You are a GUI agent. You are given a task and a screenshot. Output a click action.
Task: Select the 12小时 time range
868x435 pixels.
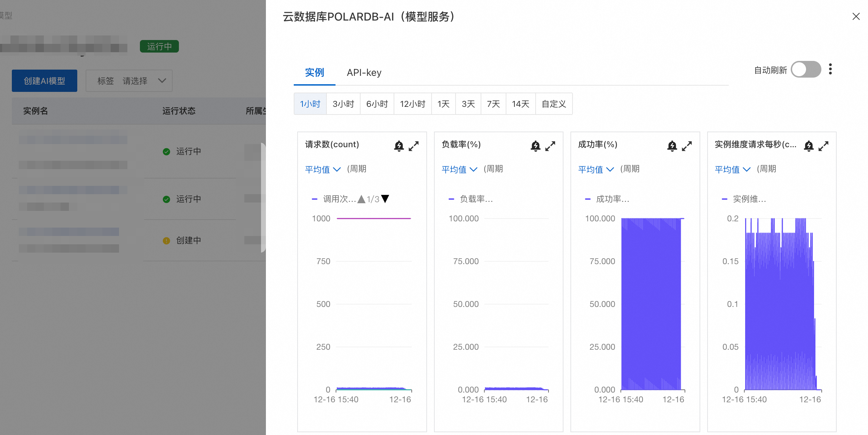412,104
